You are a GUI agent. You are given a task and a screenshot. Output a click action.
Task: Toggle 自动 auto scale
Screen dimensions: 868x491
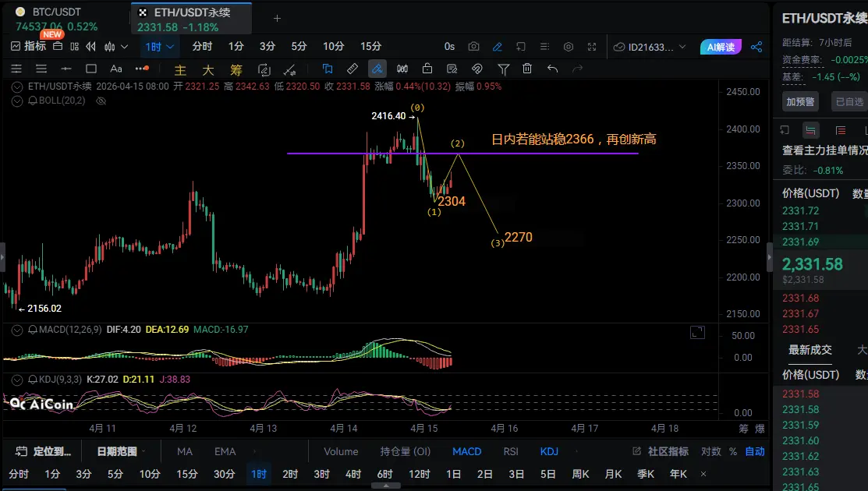(754, 451)
